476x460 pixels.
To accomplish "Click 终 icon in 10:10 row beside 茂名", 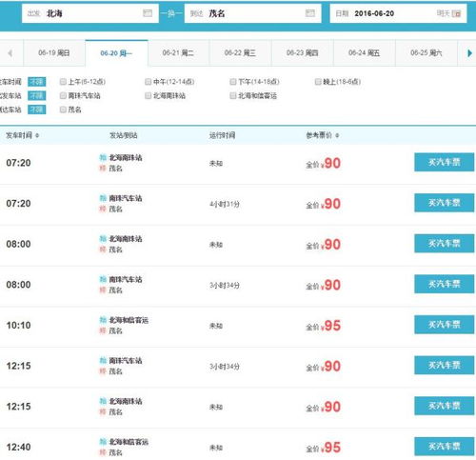I will pos(103,330).
